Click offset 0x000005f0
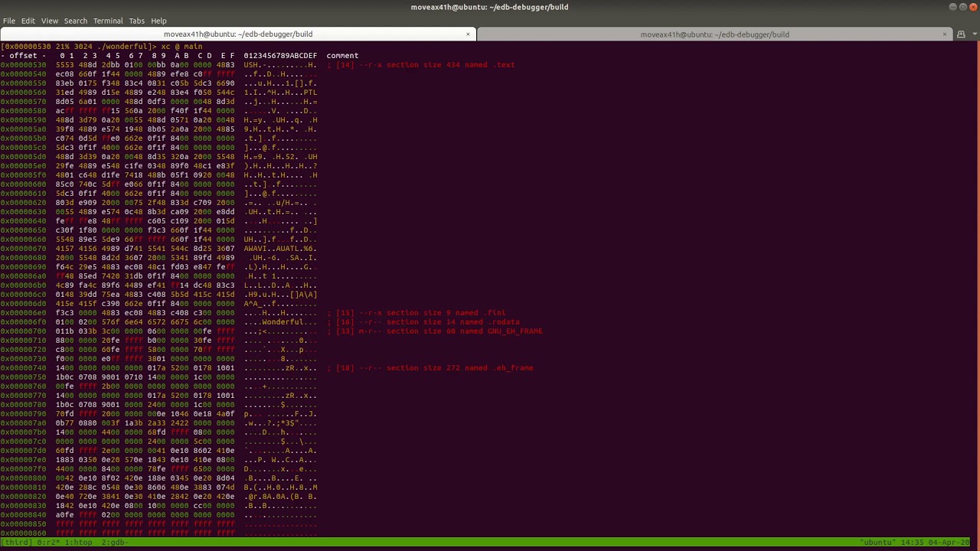The width and height of the screenshot is (980, 551). (23, 175)
